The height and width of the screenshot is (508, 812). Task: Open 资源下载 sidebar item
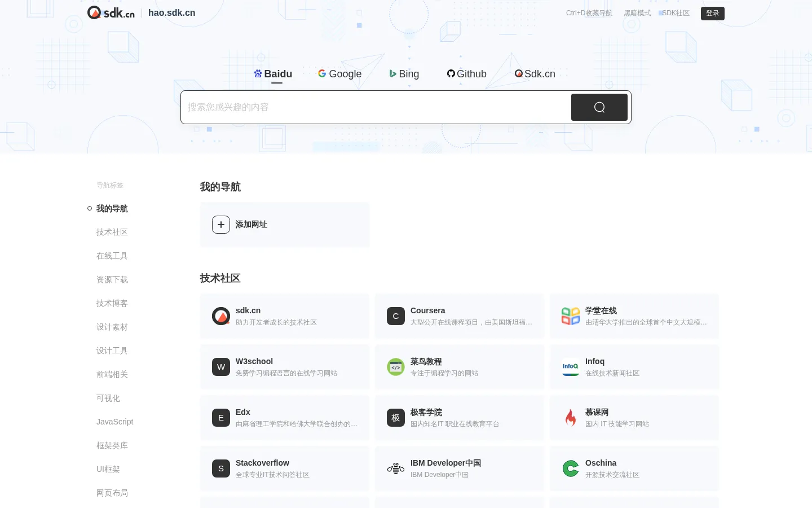click(x=112, y=280)
